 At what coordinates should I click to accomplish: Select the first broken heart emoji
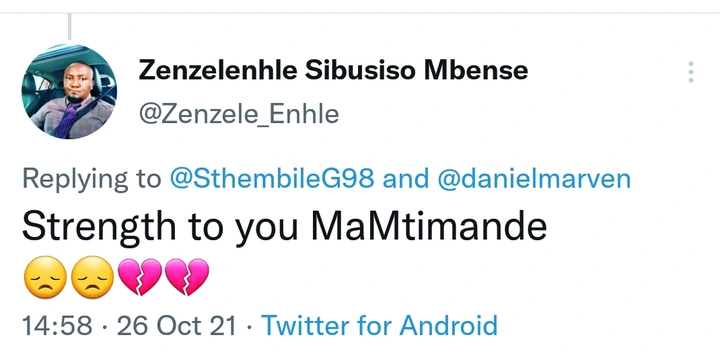(x=140, y=277)
